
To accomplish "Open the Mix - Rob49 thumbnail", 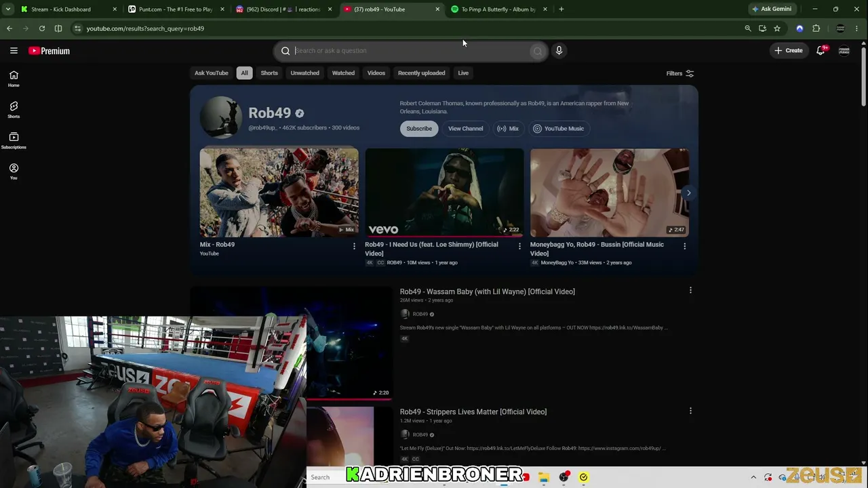I will pos(279,192).
